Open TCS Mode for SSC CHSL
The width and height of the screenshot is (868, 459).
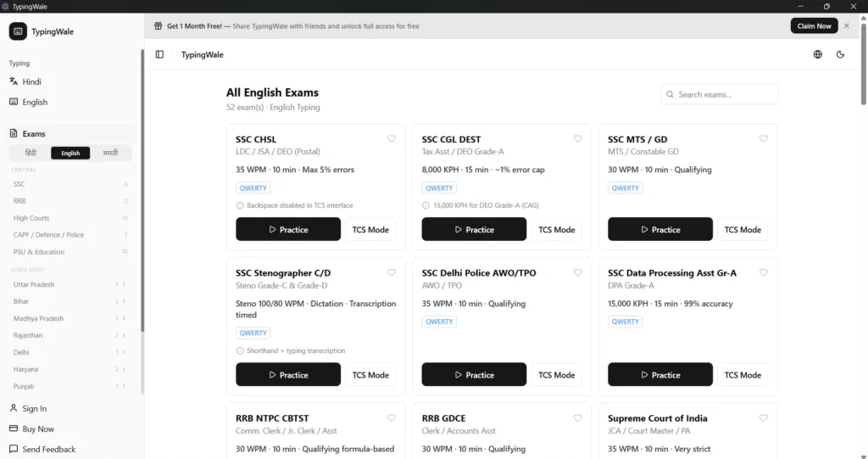(370, 229)
